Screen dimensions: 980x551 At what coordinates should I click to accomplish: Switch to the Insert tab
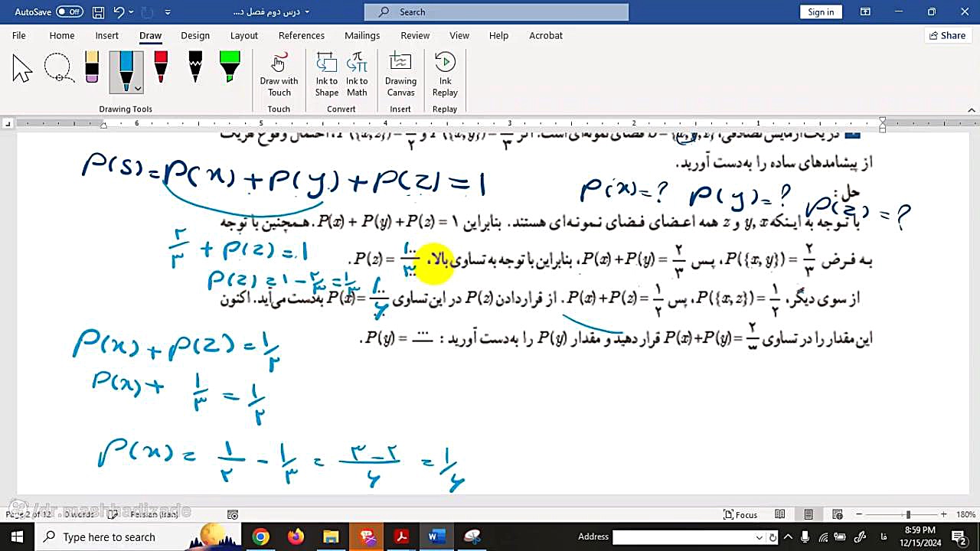tap(107, 35)
